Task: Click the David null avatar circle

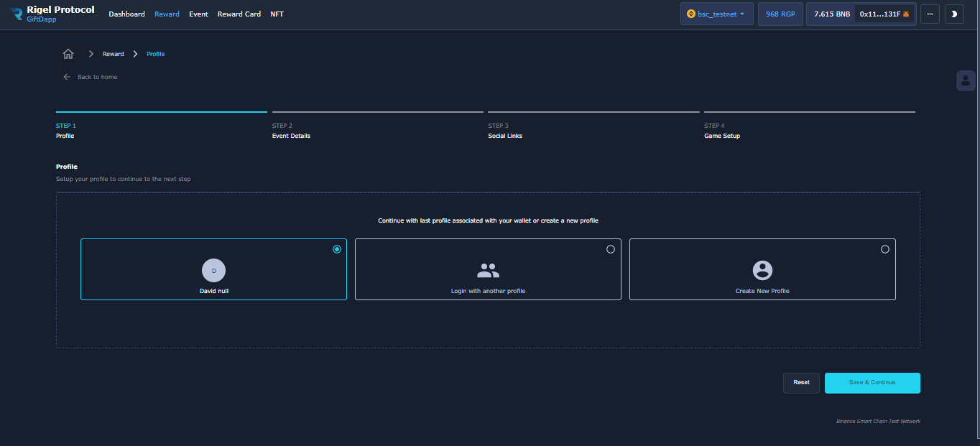Action: 213,271
